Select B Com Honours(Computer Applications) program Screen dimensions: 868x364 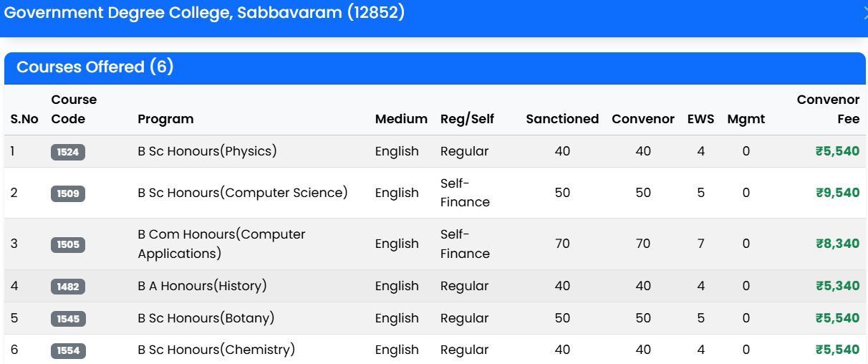pos(221,244)
